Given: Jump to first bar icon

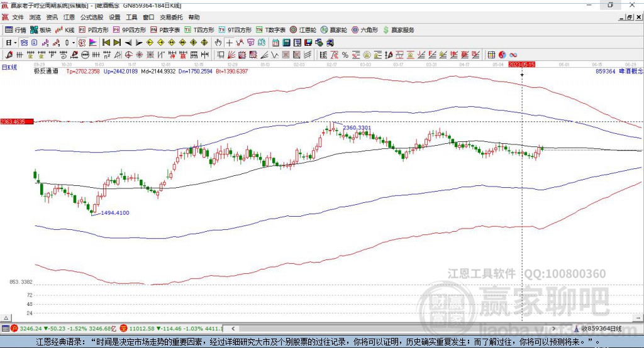Looking at the screenshot, I should point(106,43).
